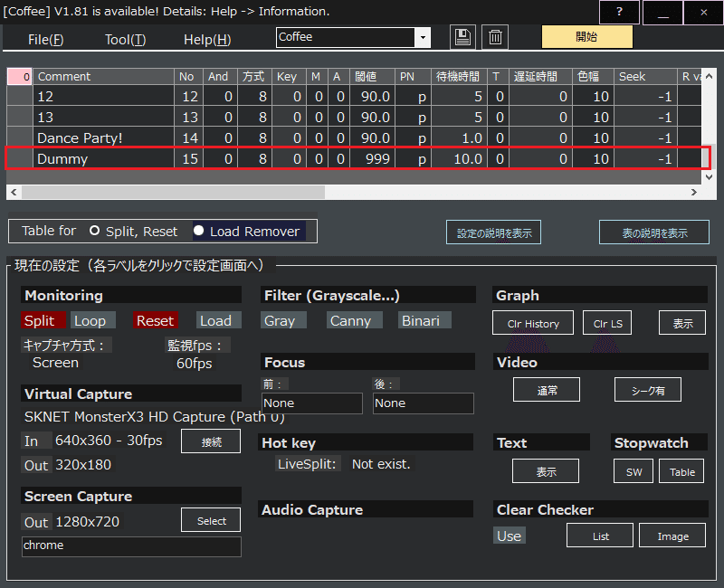Viewport: 724px width, 588px height.
Task: Click the Screen Capture Select button
Action: 211,520
